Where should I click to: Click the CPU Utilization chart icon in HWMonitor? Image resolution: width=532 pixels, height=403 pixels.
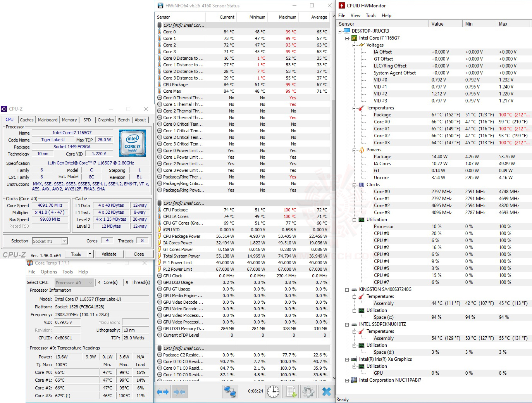click(362, 220)
